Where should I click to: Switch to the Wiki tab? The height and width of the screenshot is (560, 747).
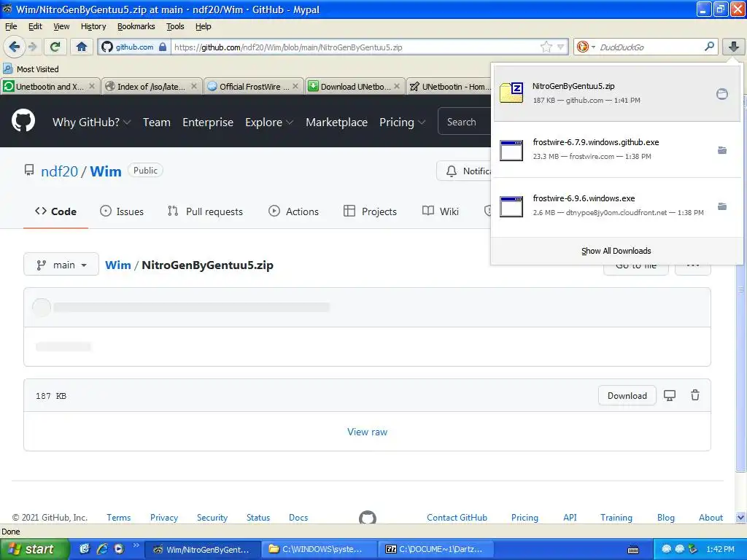pyautogui.click(x=440, y=211)
